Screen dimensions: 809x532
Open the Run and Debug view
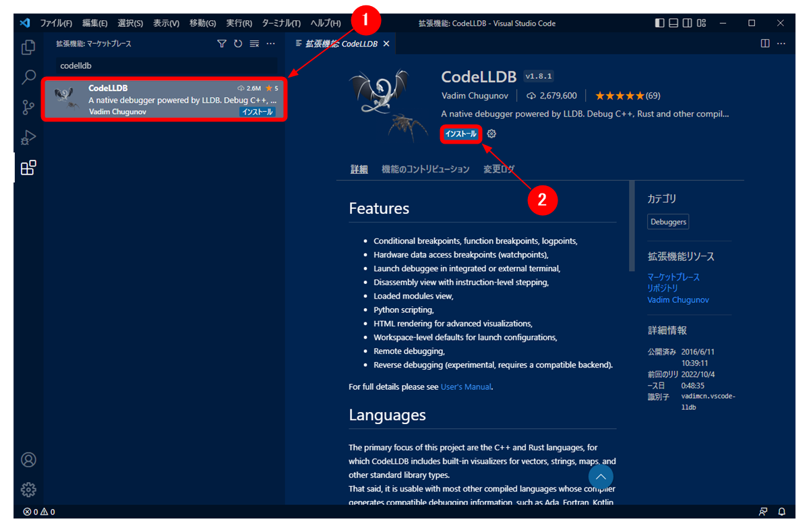click(28, 137)
